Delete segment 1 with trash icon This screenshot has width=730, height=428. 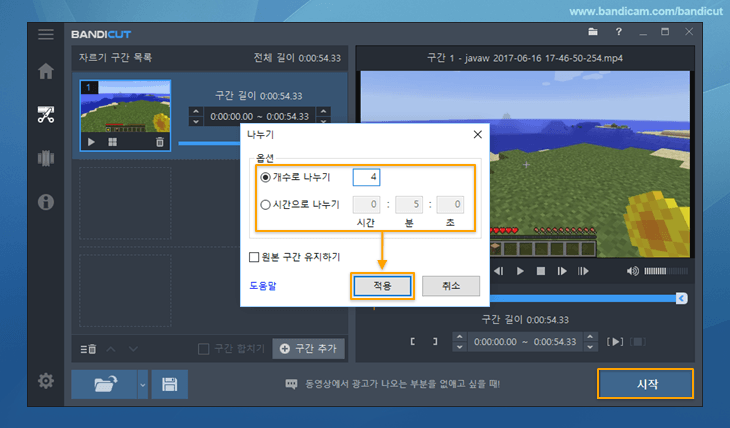(x=160, y=142)
